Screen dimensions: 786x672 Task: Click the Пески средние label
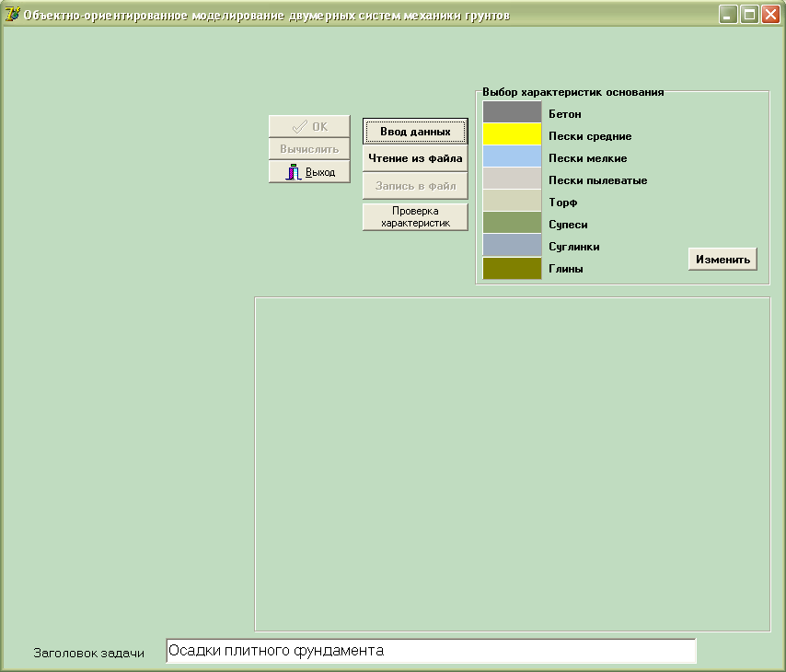pyautogui.click(x=590, y=136)
